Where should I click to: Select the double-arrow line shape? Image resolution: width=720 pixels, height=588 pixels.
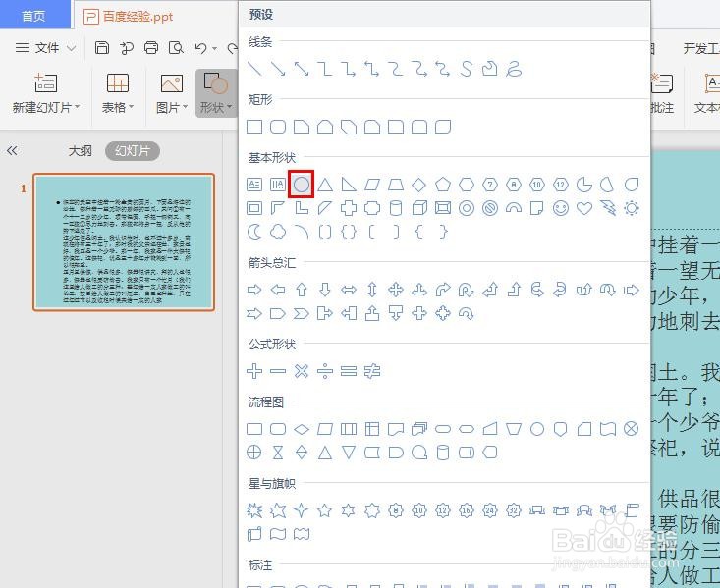coord(302,69)
